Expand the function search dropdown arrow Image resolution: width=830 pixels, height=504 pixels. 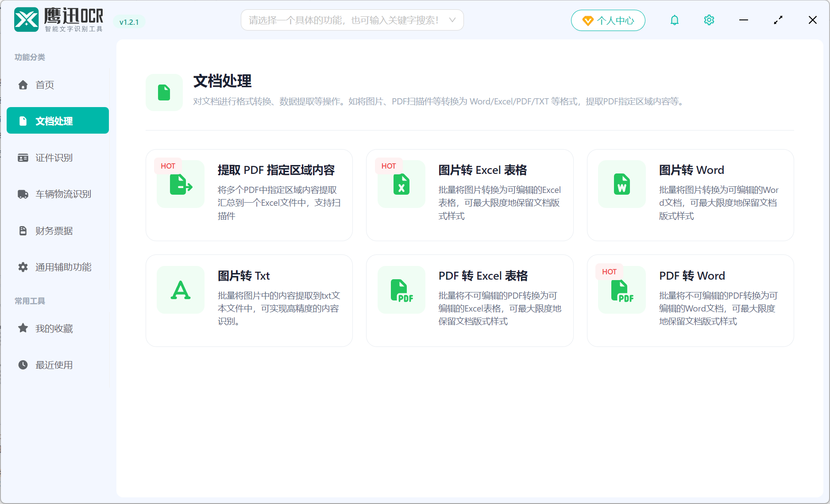click(x=452, y=20)
